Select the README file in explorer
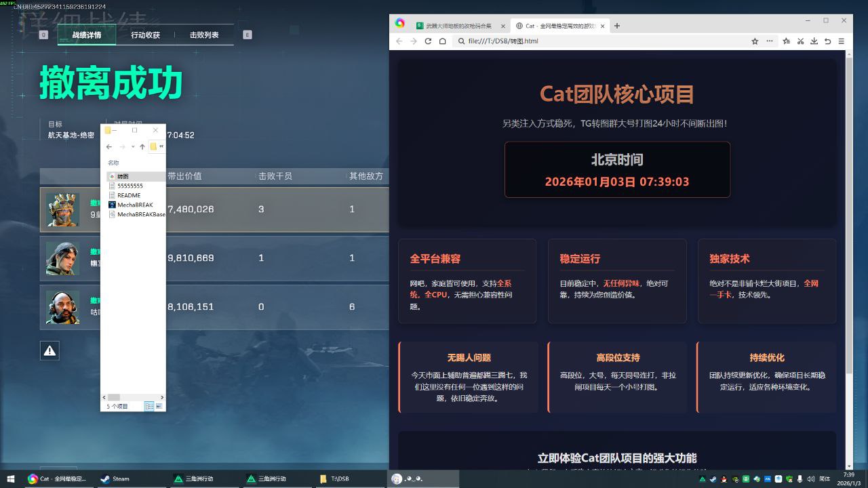This screenshot has height=488, width=868. (128, 195)
